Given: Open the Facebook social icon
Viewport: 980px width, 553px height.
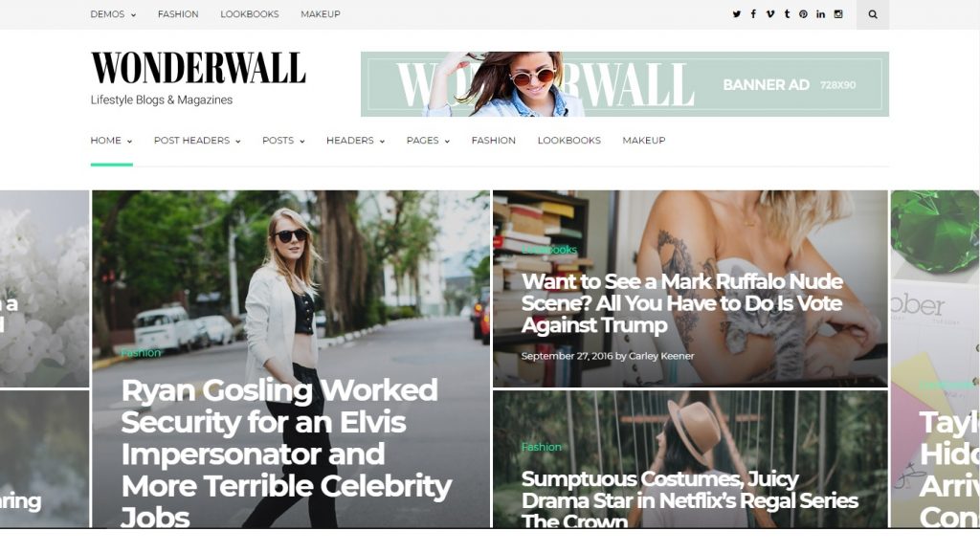Looking at the screenshot, I should tap(753, 13).
